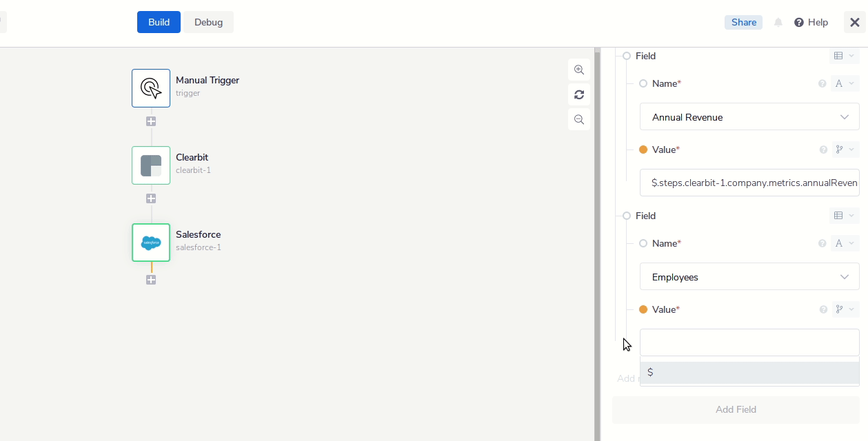This screenshot has width=868, height=441.
Task: Zoom in on the workflow canvas
Action: pos(579,70)
